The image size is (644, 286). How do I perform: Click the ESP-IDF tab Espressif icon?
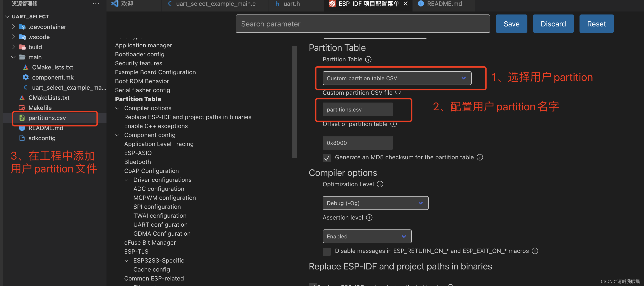[332, 3]
